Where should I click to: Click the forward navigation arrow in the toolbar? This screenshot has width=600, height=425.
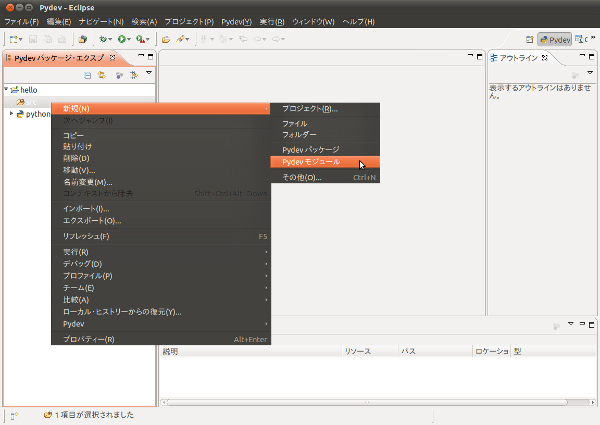pyautogui.click(x=276, y=39)
